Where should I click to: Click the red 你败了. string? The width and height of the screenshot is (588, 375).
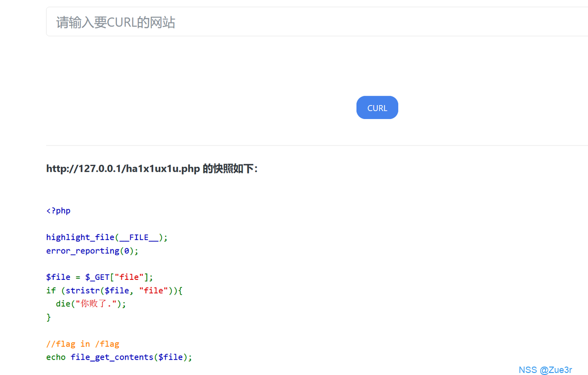(x=98, y=304)
